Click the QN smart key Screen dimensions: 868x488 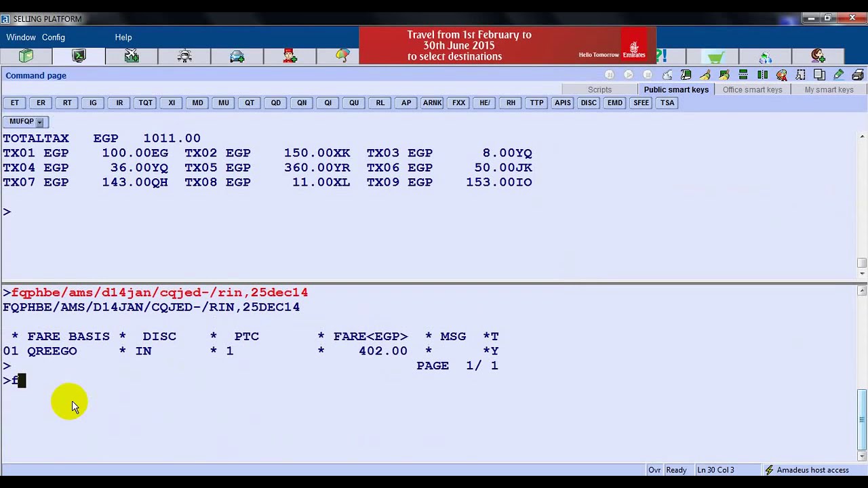[302, 103]
